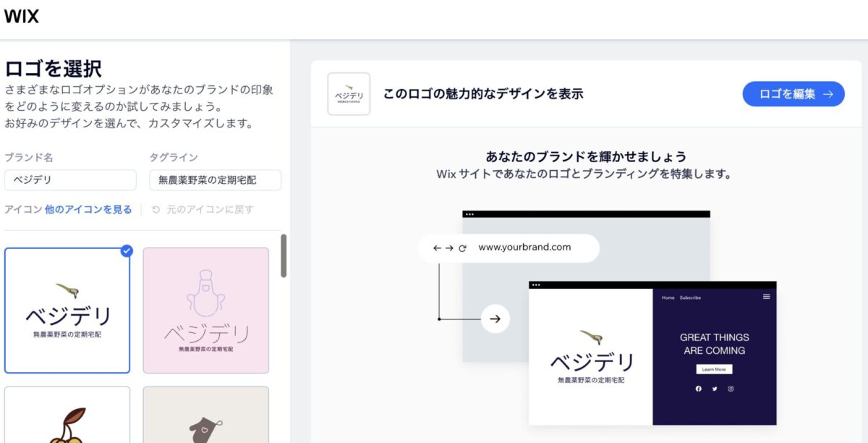Click the タグライン input field
Image resolution: width=868 pixels, height=443 pixels.
[x=215, y=180]
